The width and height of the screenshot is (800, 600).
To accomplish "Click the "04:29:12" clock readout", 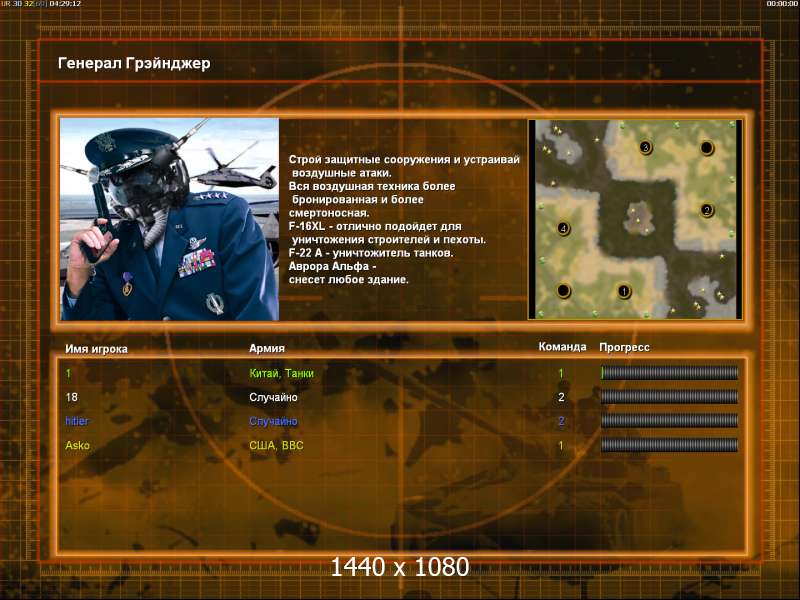I will (65, 4).
